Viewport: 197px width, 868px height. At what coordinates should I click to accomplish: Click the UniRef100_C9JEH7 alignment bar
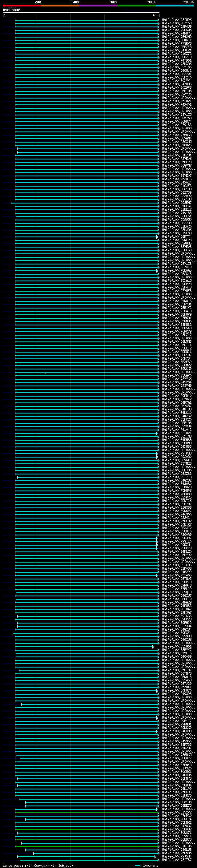(85, 203)
